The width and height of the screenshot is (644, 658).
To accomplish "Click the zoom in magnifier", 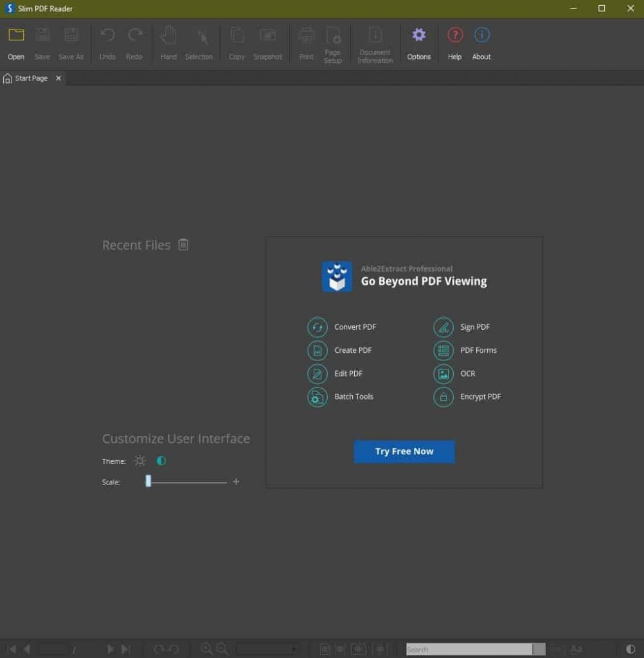I will pyautogui.click(x=206, y=649).
